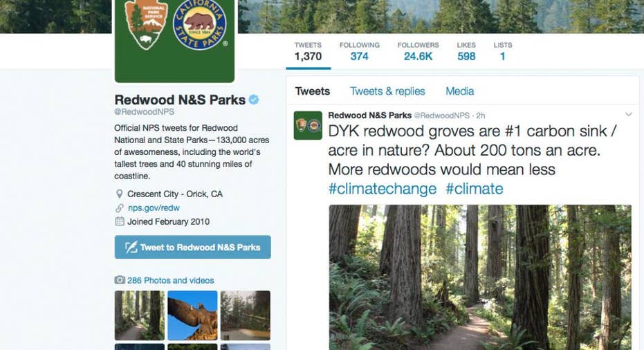644x350 pixels.
Task: Open the 598 Likes stat
Action: (466, 52)
